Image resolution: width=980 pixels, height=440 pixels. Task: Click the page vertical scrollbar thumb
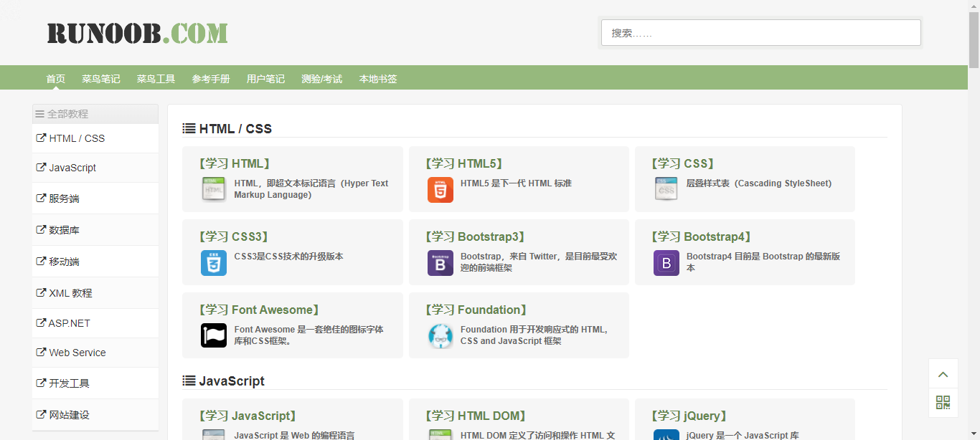pos(974,40)
